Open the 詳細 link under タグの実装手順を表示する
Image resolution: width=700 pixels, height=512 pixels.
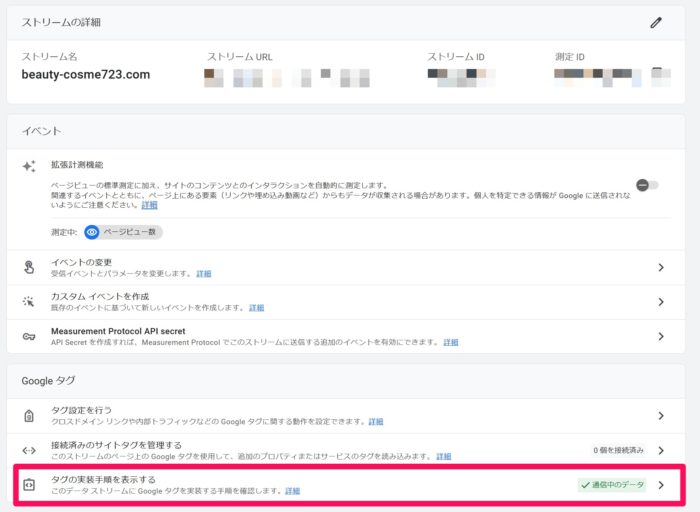[x=293, y=491]
